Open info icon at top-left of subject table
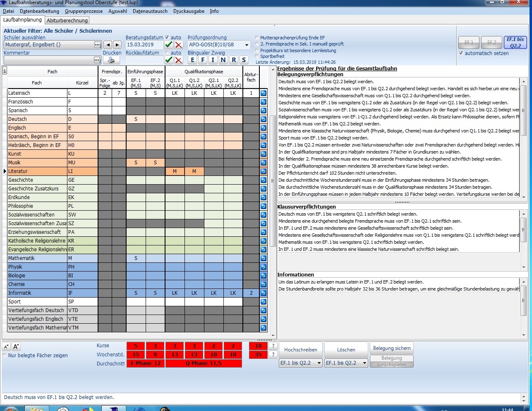The height and width of the screenshot is (411, 532). pos(5,71)
